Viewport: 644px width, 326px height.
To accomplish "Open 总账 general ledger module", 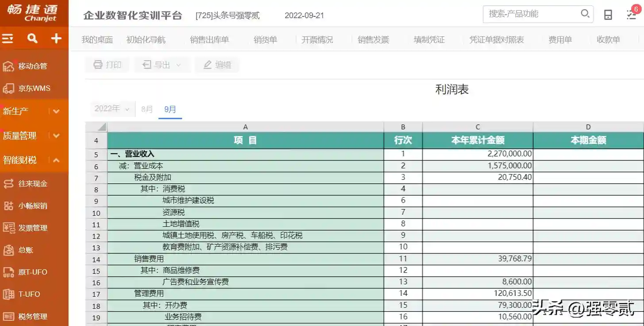I will [x=26, y=250].
